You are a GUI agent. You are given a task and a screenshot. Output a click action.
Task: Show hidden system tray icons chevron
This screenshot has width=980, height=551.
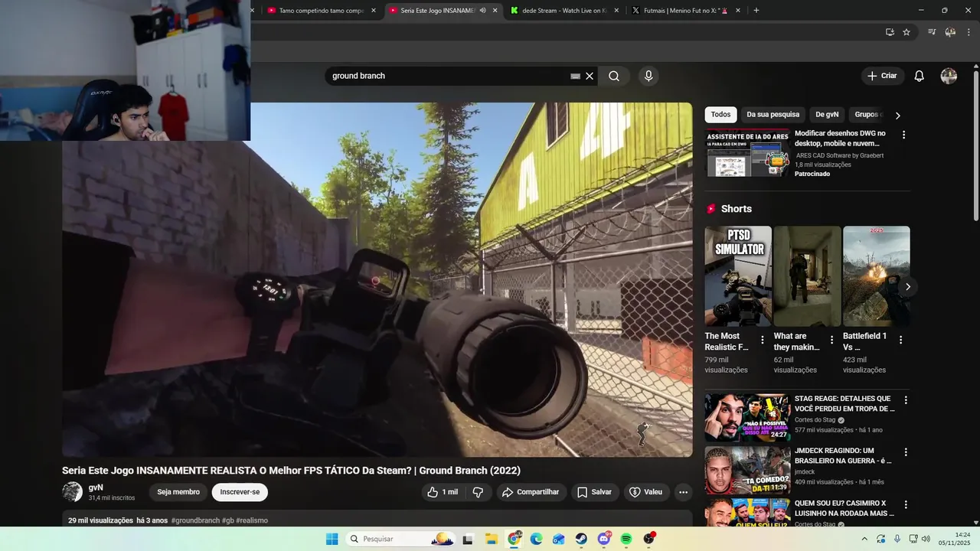(x=864, y=539)
